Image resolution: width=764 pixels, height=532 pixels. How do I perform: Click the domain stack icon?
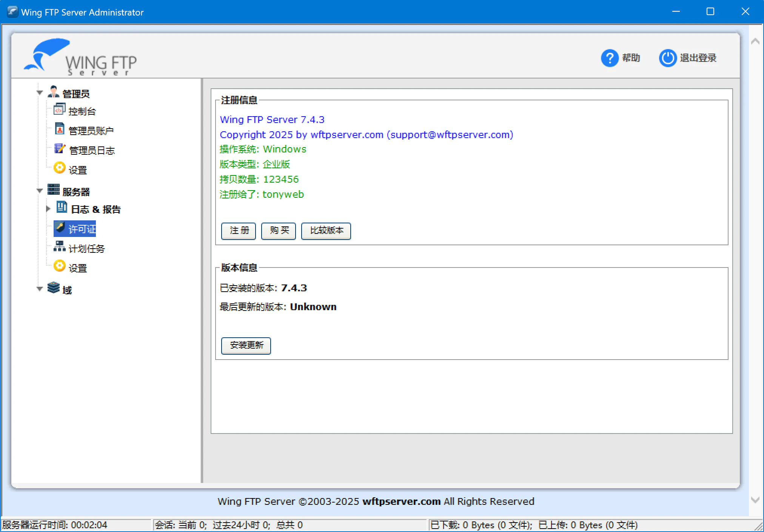tap(54, 288)
